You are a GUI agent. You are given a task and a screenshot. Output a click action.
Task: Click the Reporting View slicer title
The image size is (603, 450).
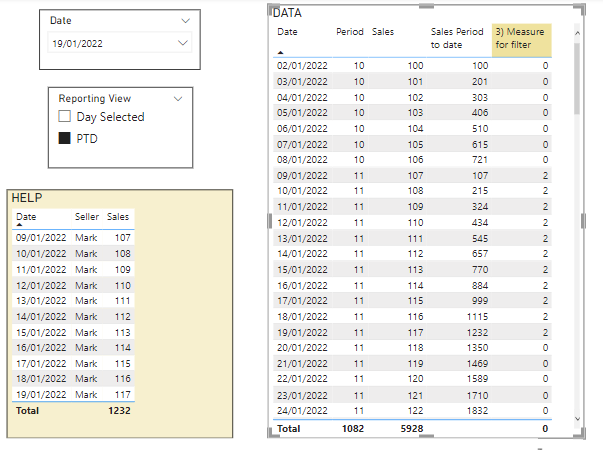95,98
